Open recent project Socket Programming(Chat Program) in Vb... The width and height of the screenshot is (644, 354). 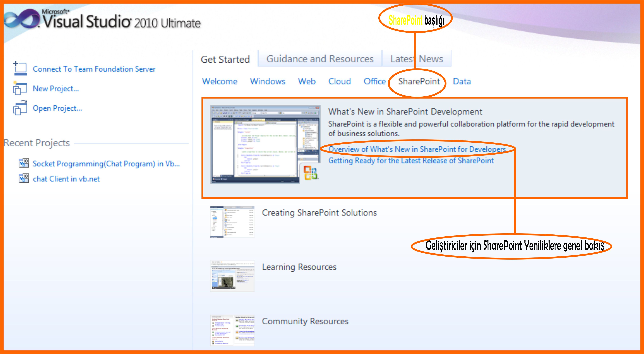[106, 164]
